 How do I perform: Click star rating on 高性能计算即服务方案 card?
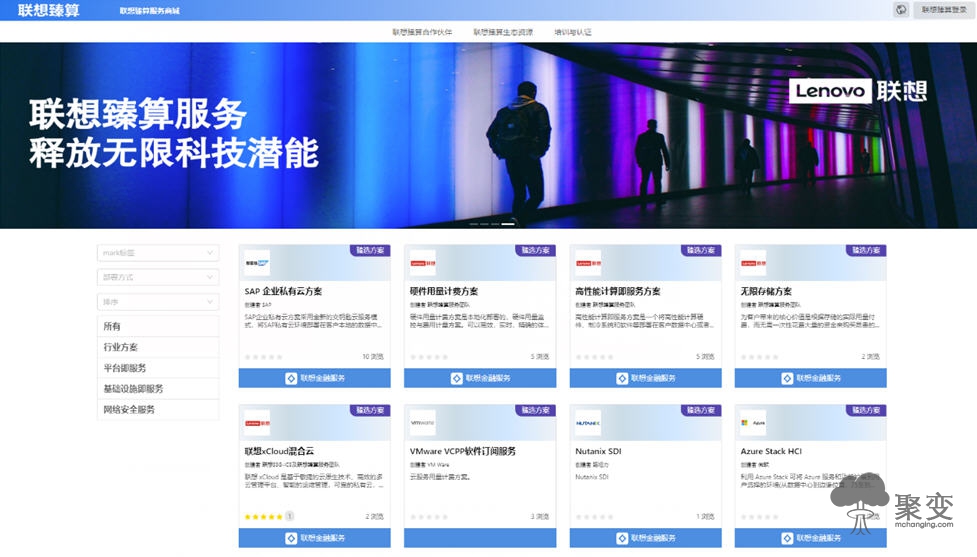(x=594, y=357)
